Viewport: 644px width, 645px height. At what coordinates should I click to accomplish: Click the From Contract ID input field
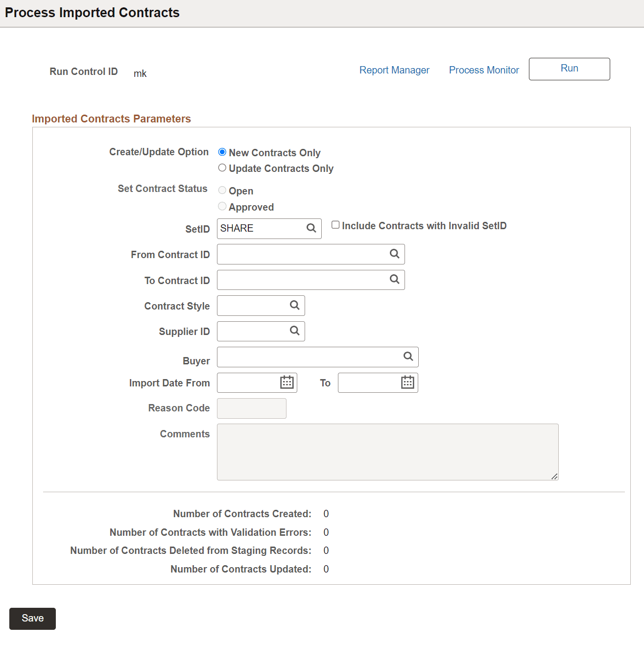[304, 254]
